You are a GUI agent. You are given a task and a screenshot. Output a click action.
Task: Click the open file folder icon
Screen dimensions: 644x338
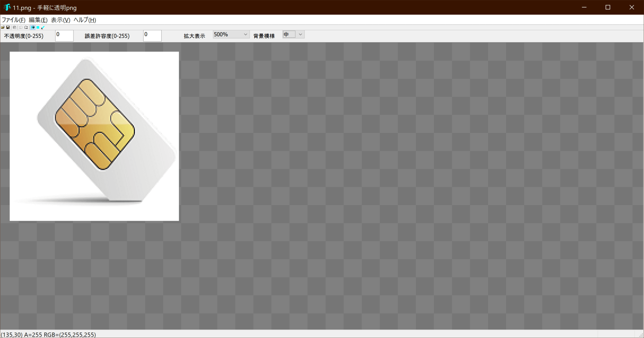point(3,27)
